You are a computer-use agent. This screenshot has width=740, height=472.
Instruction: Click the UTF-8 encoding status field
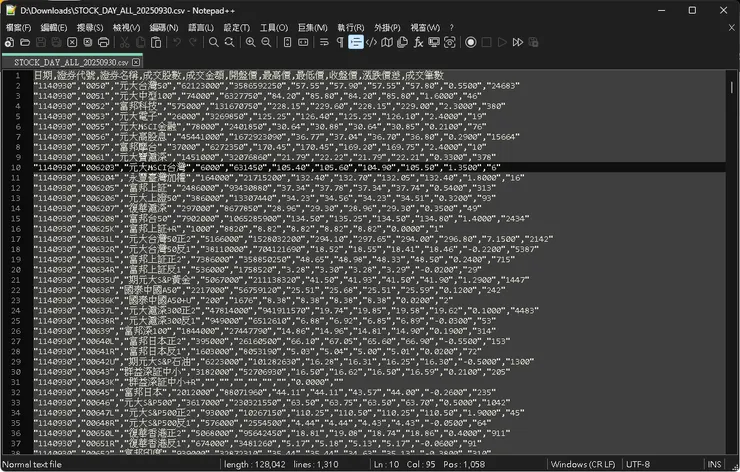[x=638, y=464]
